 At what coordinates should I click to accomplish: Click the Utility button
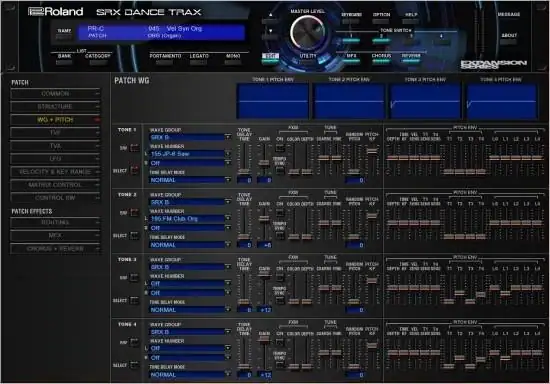(x=308, y=62)
